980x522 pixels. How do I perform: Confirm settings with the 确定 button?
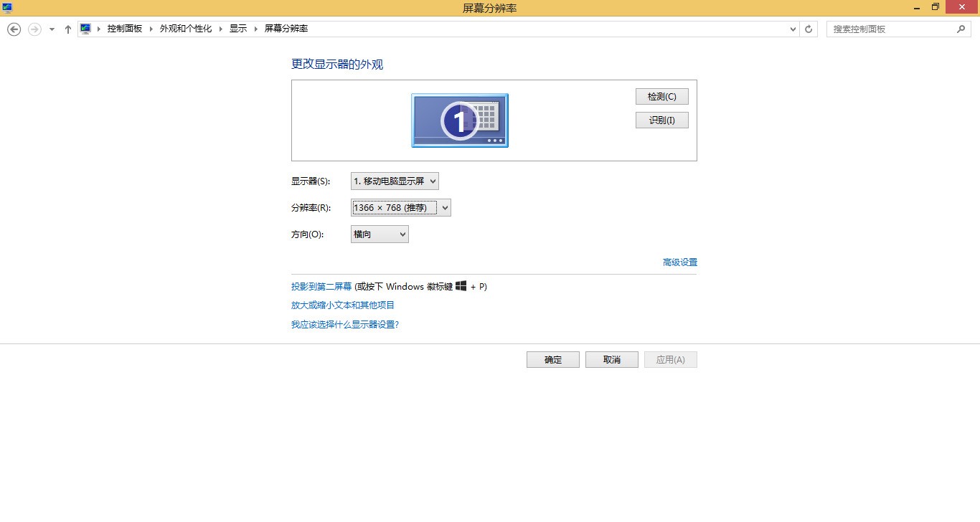552,359
